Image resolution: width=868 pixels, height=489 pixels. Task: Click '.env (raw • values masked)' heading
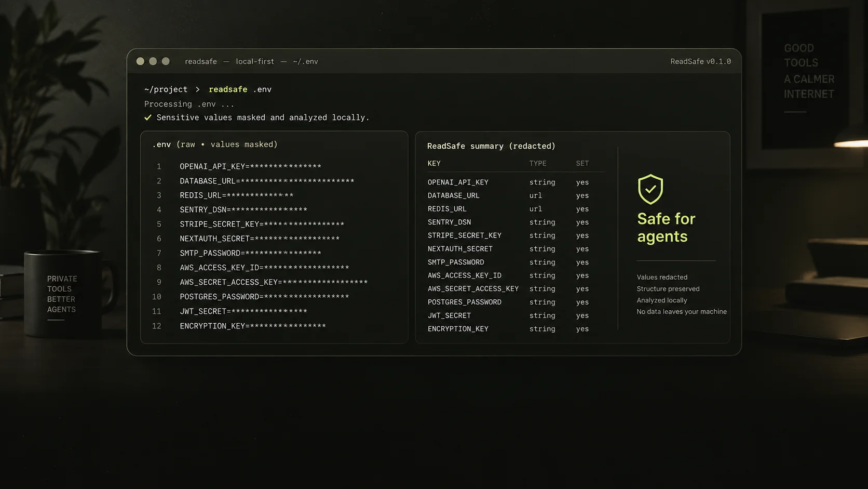coord(215,144)
